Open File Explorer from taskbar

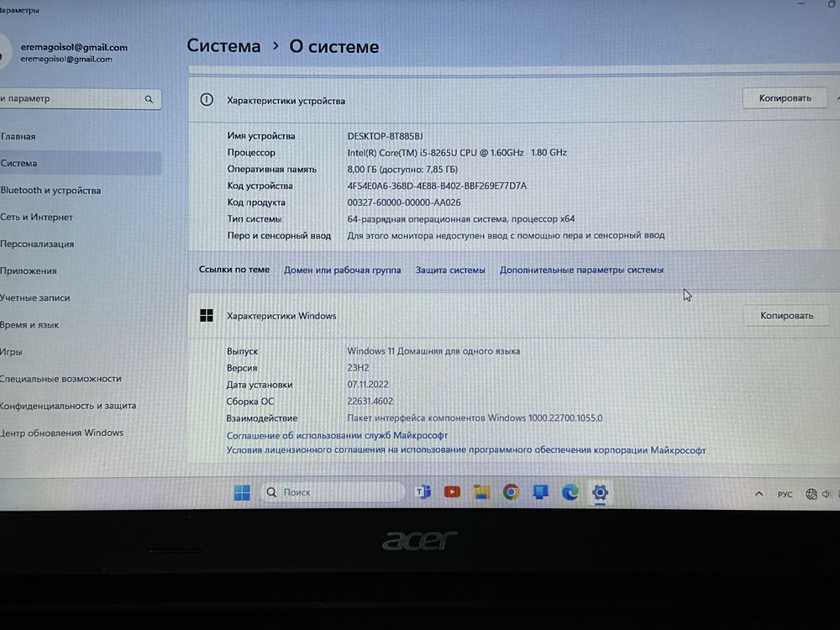click(481, 491)
